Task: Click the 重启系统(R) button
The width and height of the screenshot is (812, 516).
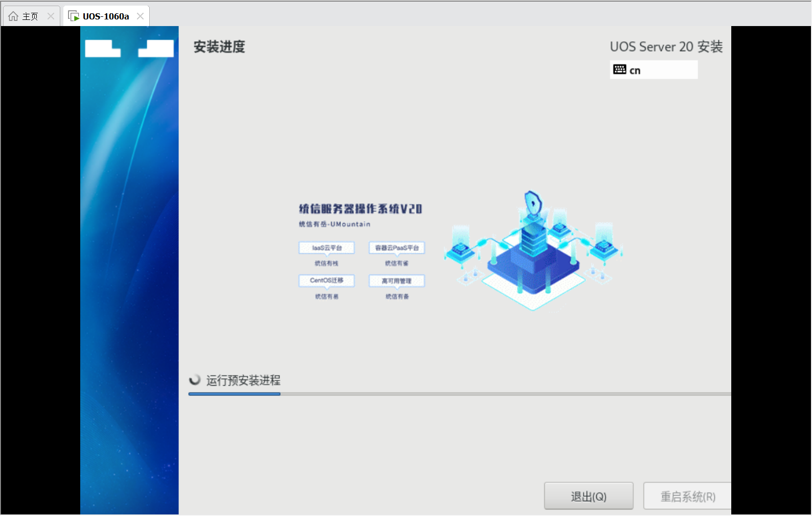Action: [687, 496]
